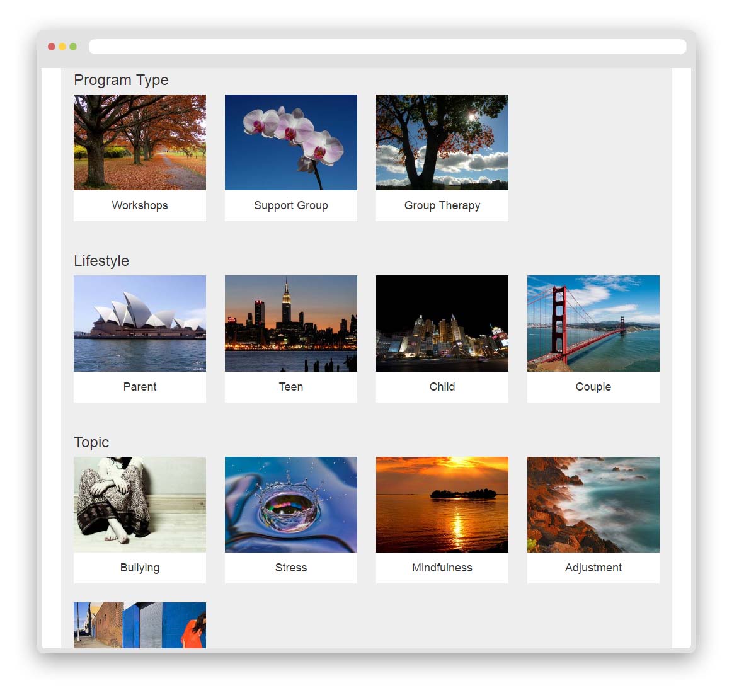Select the Bullying label

[x=139, y=568]
